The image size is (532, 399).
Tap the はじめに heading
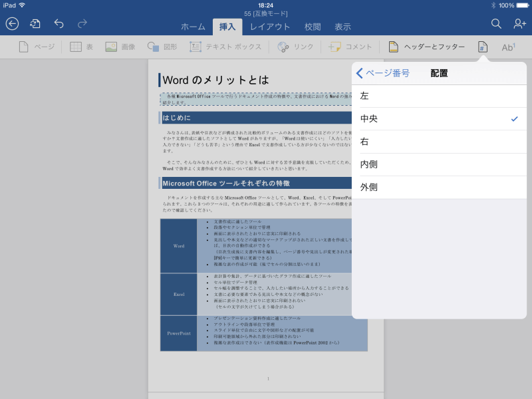(176, 118)
